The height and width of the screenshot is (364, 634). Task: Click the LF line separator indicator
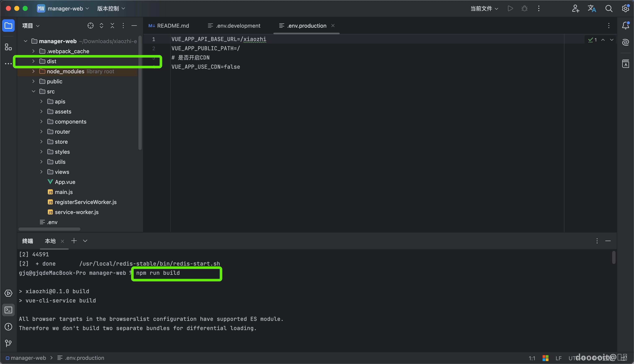click(559, 358)
